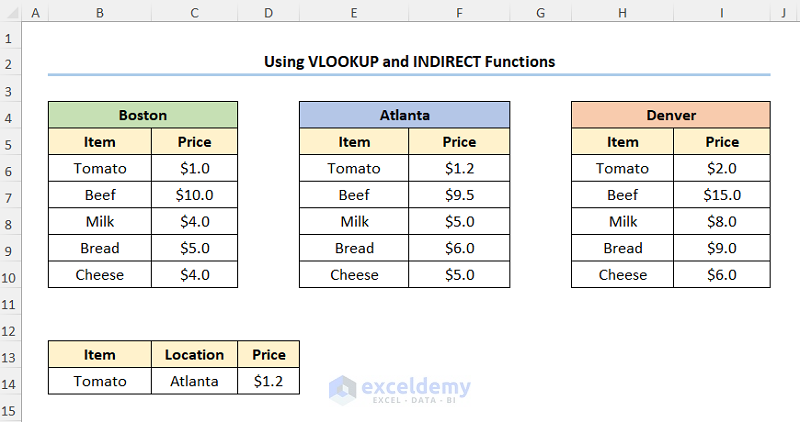Click the green Boston table heading
The image size is (800, 422).
(x=143, y=115)
